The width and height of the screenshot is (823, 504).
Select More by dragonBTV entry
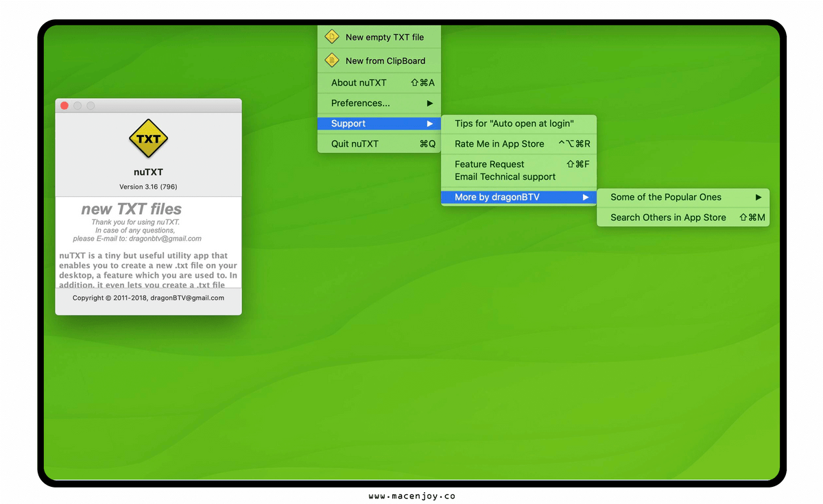[x=518, y=197]
